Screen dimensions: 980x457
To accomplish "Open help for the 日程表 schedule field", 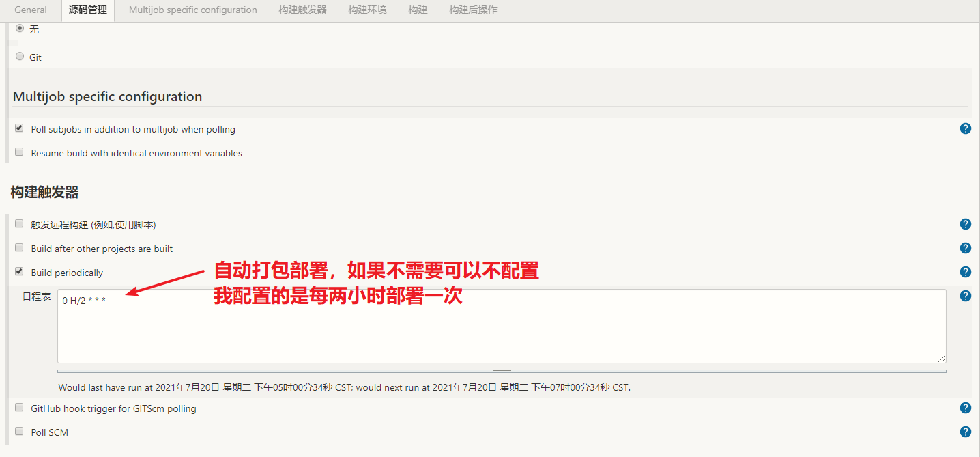I will coord(965,295).
